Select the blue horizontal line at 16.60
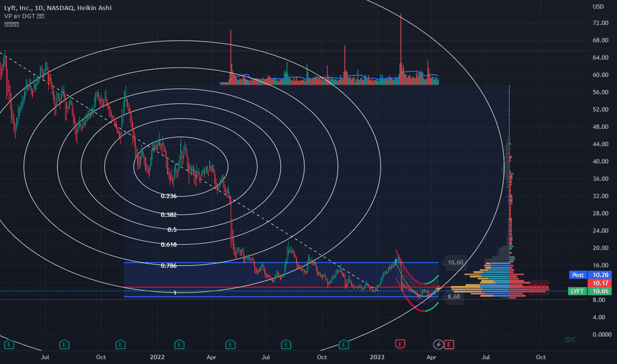617x364 pixels. (281, 263)
